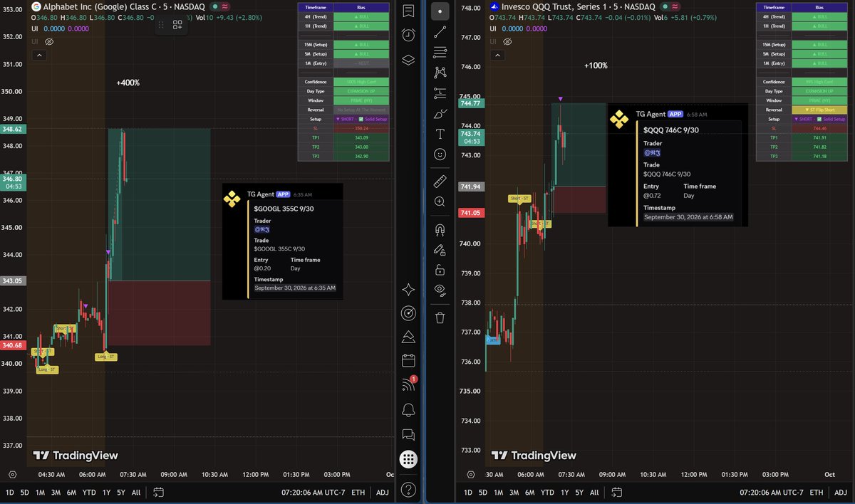Open Go to date on left chart

point(158,492)
